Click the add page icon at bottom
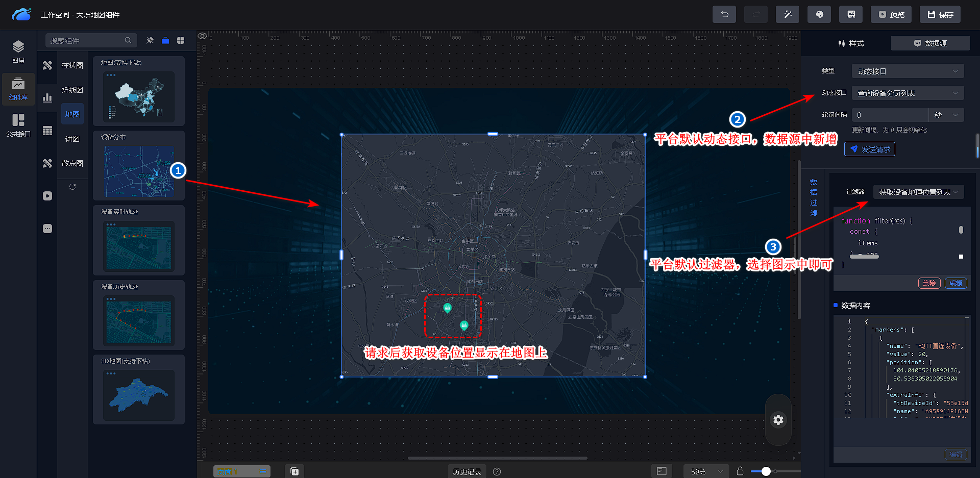 295,471
